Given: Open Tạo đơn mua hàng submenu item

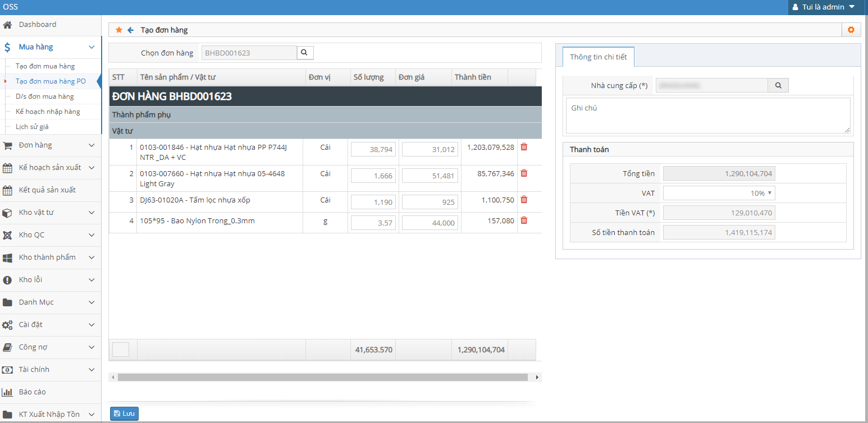Looking at the screenshot, I should click(45, 66).
